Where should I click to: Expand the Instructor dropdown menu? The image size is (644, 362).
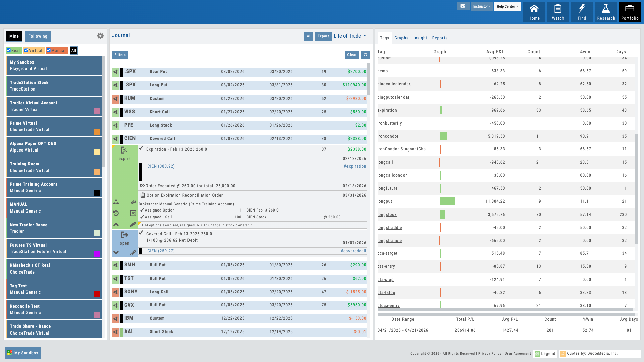point(482,6)
